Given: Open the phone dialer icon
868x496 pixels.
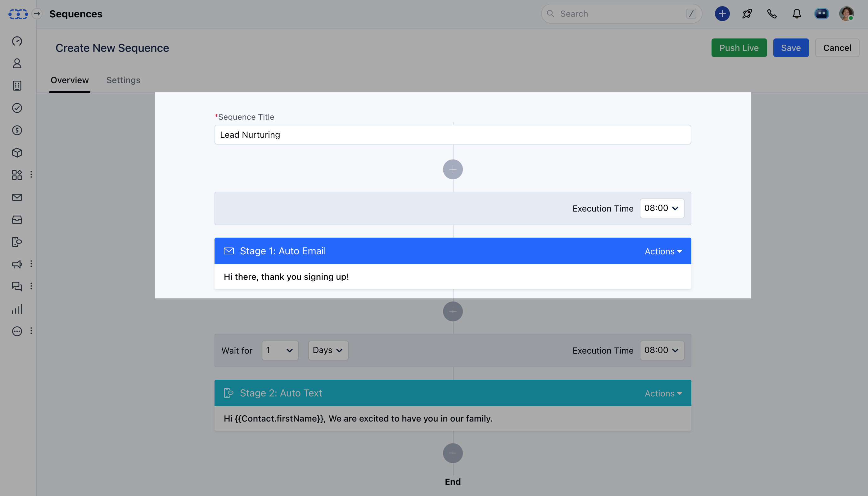Looking at the screenshot, I should pos(772,14).
